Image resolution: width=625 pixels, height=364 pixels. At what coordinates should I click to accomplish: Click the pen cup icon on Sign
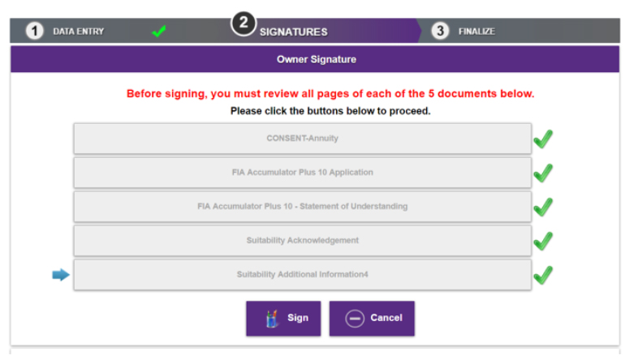(272, 319)
